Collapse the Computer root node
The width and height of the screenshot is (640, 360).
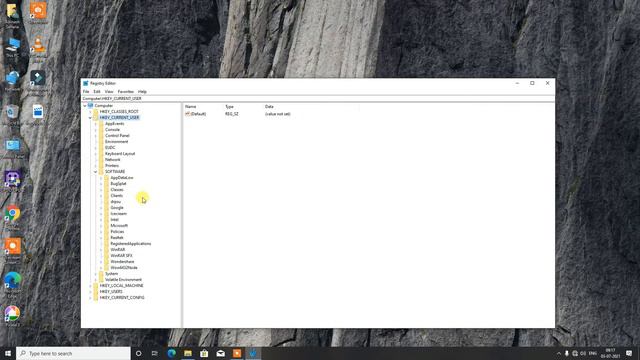coord(85,106)
